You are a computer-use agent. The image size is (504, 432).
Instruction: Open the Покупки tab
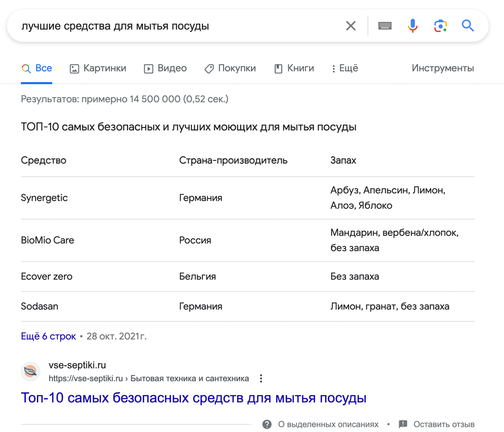(230, 68)
